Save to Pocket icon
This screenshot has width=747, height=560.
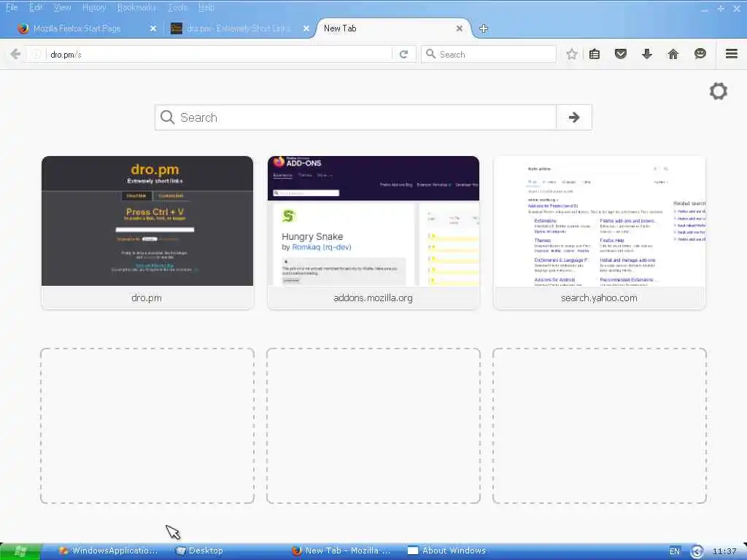[620, 54]
